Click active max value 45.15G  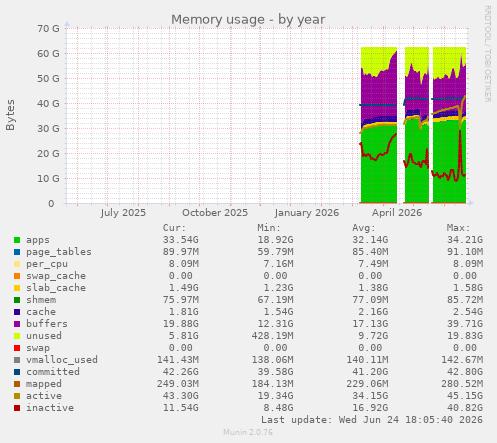click(x=465, y=396)
